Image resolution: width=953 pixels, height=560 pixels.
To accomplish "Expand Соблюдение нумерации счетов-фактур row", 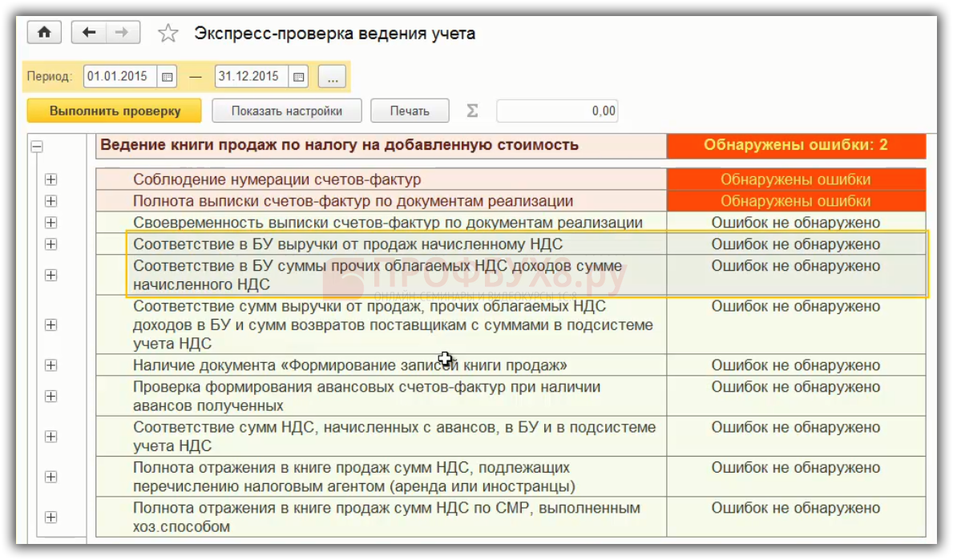I will (x=51, y=179).
